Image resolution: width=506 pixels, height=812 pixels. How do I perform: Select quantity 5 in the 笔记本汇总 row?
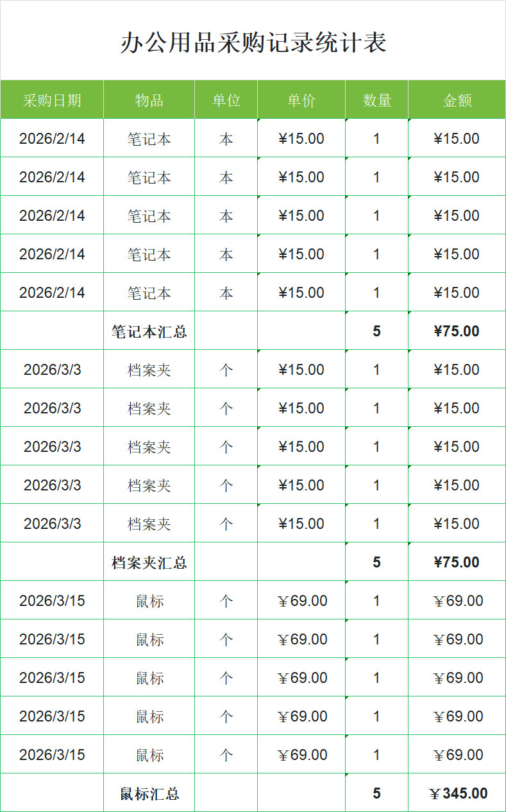click(x=376, y=331)
